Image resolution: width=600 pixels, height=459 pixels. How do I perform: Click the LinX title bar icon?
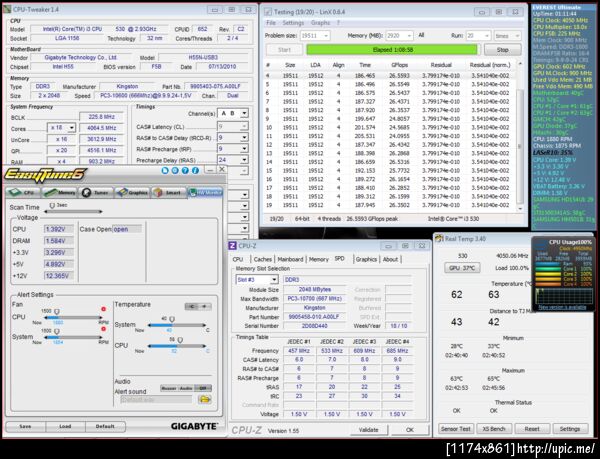(x=268, y=12)
